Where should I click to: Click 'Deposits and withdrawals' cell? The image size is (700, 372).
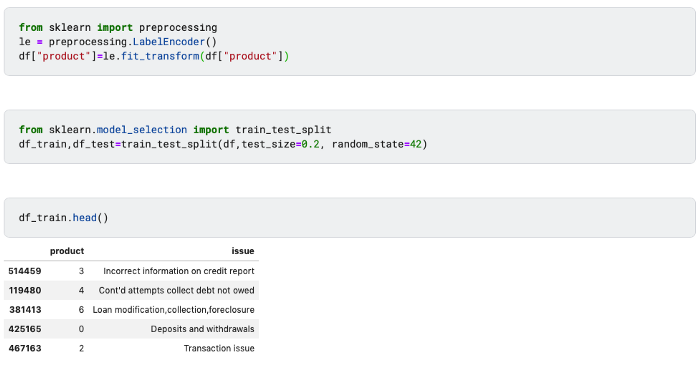(x=202, y=329)
